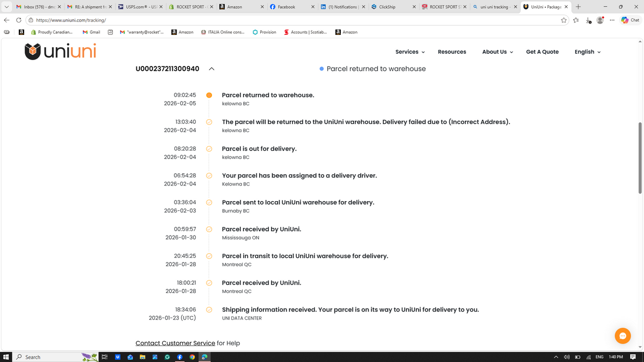Click the Get A Quote link
The height and width of the screenshot is (362, 644).
pyautogui.click(x=542, y=52)
